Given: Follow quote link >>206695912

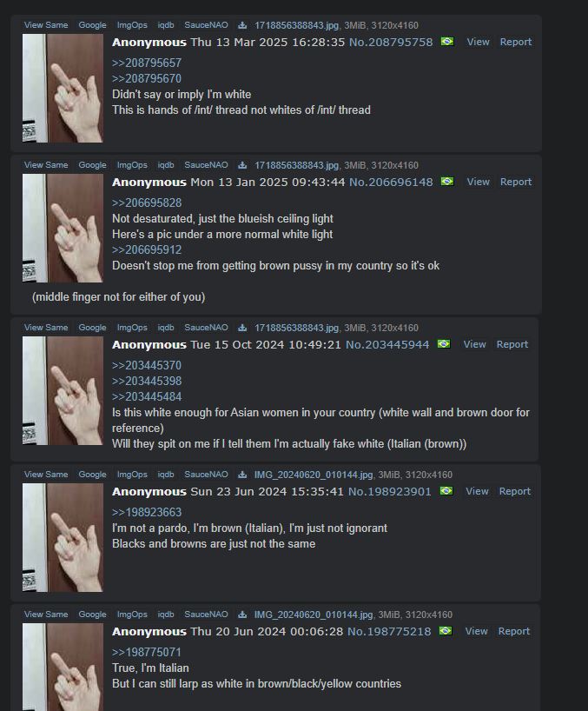Looking at the screenshot, I should point(146,249).
